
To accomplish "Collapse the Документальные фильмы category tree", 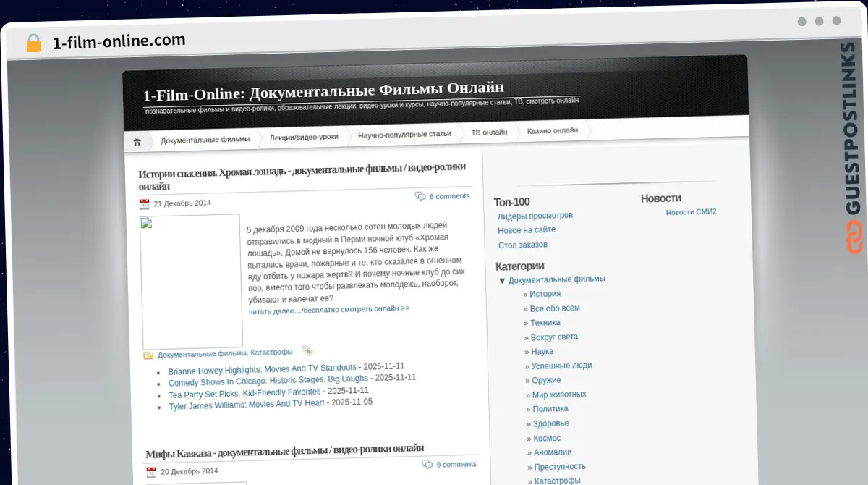I will click(x=502, y=279).
